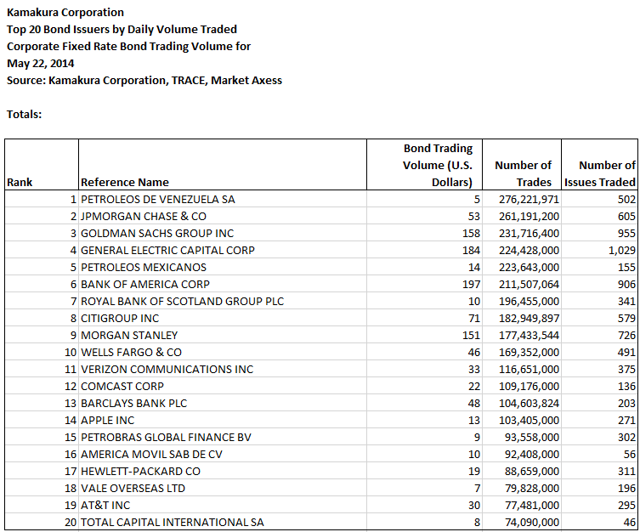Click the value '182,949,897' in Citigroup row

529,318
